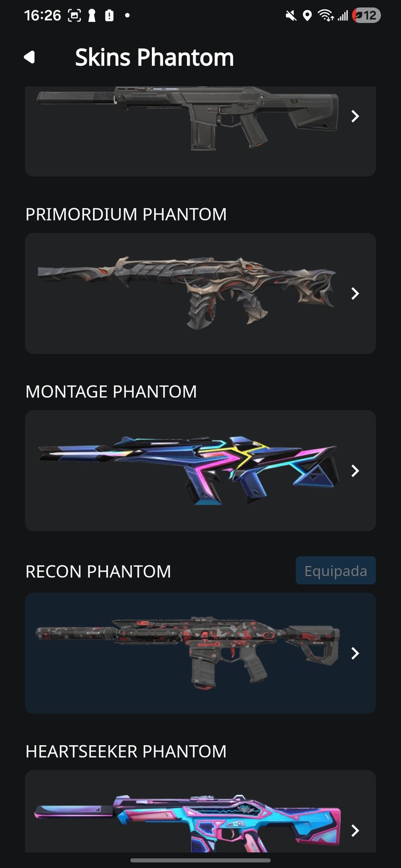Tap the MONTAGE PHANTOM label
Viewport: 401px width, 868px height.
[x=111, y=392]
